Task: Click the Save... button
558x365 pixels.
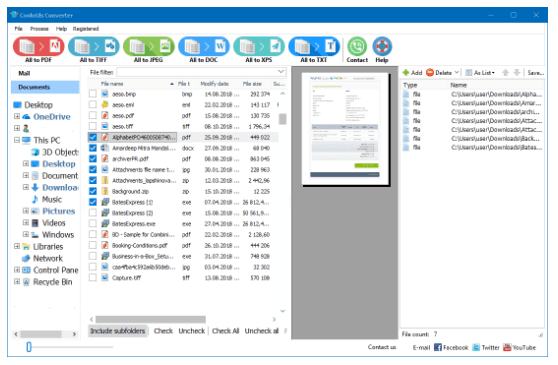Action: (x=536, y=73)
